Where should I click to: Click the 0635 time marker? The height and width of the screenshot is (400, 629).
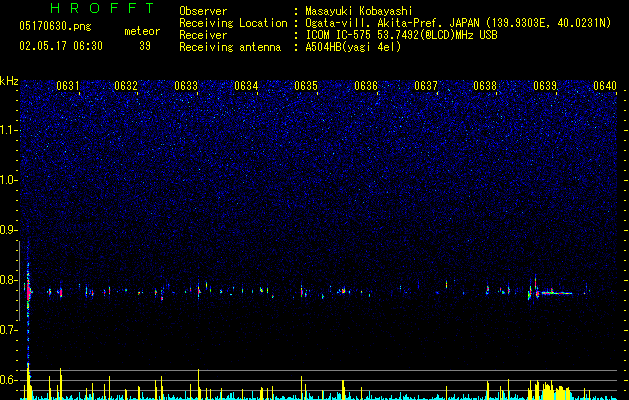click(x=306, y=85)
